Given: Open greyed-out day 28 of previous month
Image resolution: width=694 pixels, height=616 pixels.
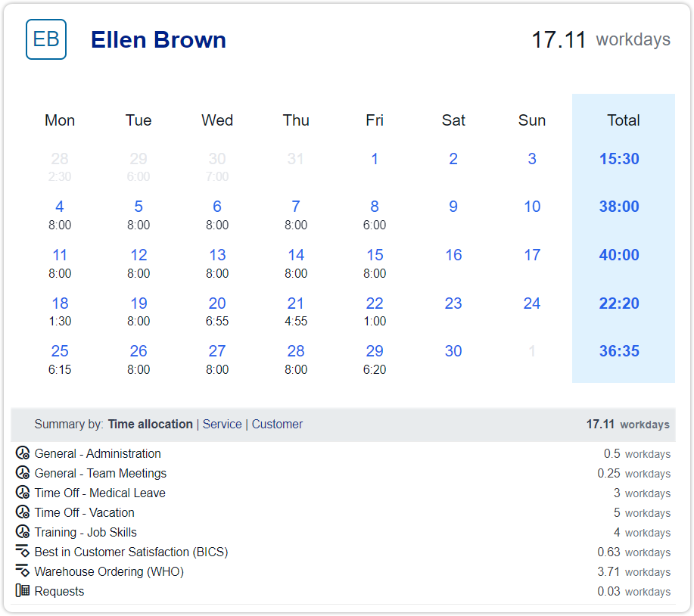Looking at the screenshot, I should (x=60, y=159).
